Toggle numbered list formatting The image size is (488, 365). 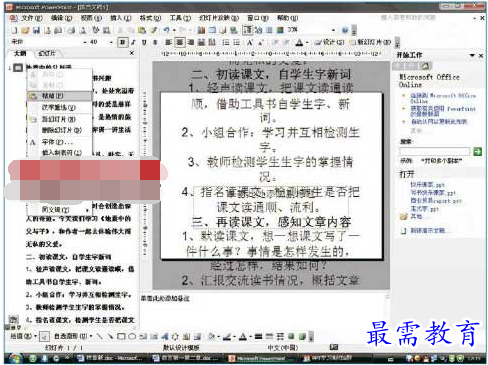[226, 42]
